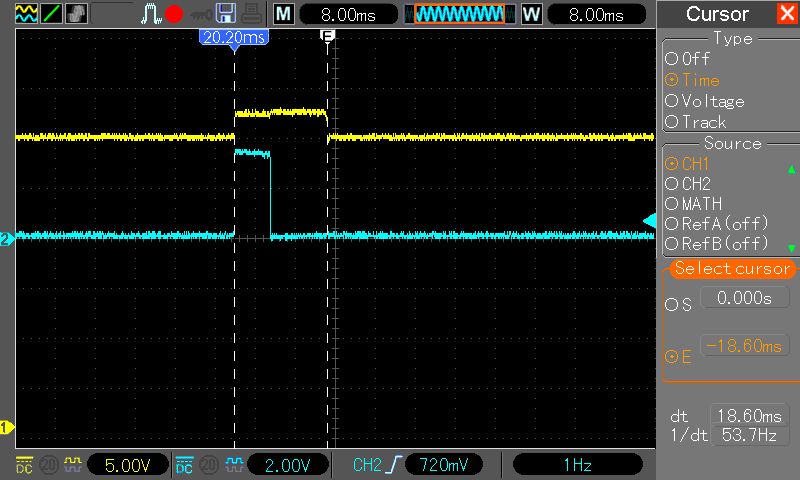Close the Cursor panel
Viewport: 800px width, 480px height.
coord(787,14)
